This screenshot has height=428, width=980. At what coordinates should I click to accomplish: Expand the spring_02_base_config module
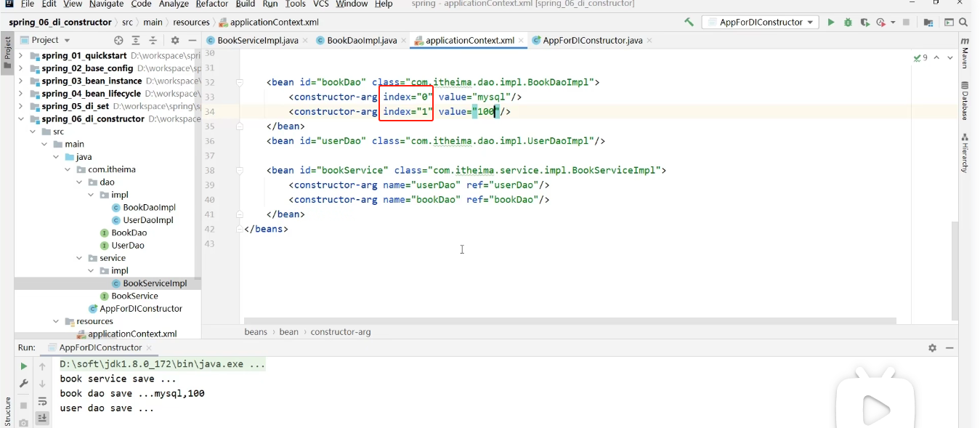(x=20, y=68)
